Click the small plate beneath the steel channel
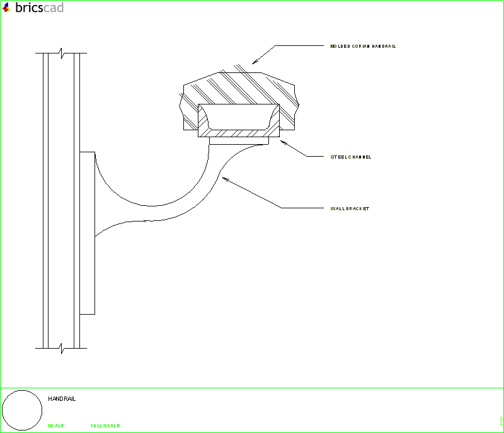 (239, 142)
